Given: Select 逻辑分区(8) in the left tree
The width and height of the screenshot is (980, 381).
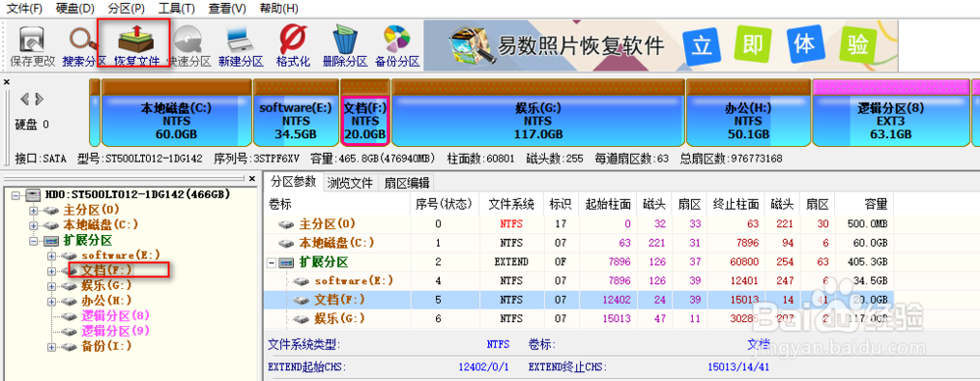Looking at the screenshot, I should (115, 315).
